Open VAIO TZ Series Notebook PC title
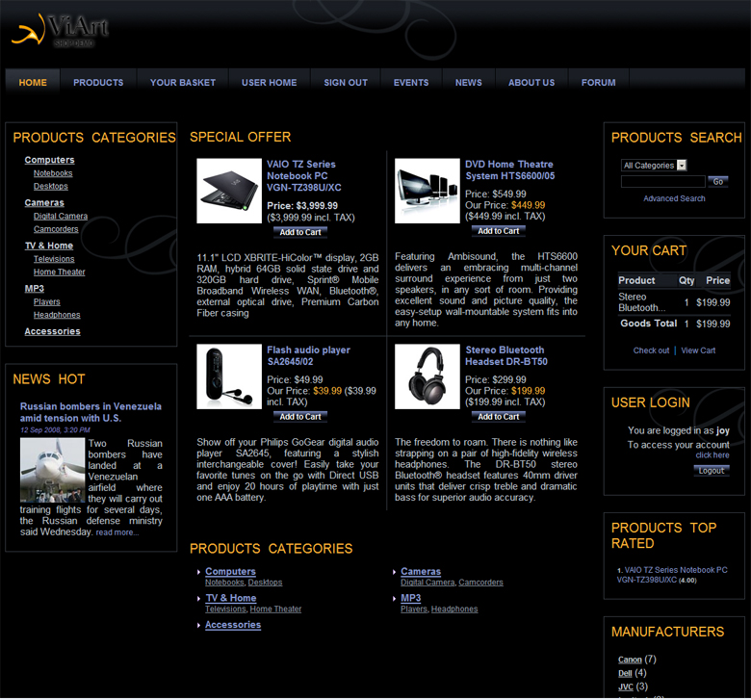This screenshot has width=751, height=700. (x=304, y=176)
